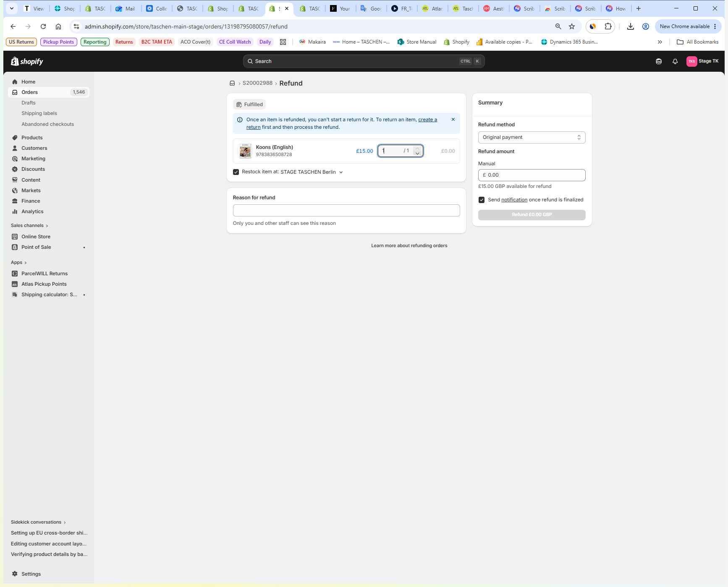Click the manual refund amount field
The width and height of the screenshot is (728, 587).
532,175
